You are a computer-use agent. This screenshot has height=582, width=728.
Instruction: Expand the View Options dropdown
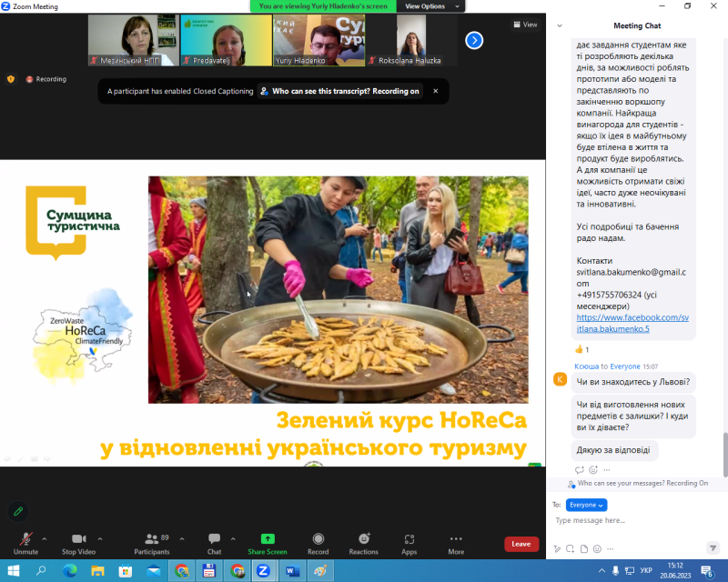coord(430,5)
